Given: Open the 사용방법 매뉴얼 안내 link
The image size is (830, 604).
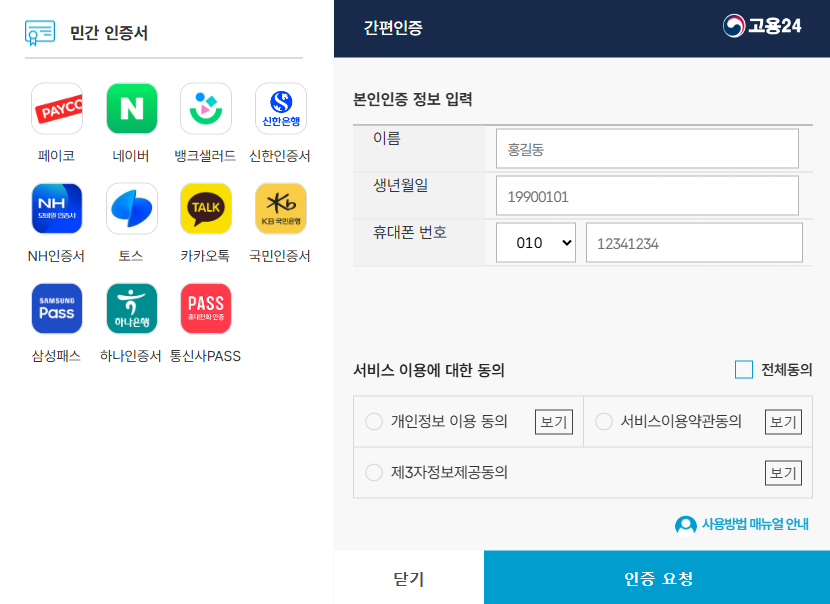Looking at the screenshot, I should click(x=755, y=524).
